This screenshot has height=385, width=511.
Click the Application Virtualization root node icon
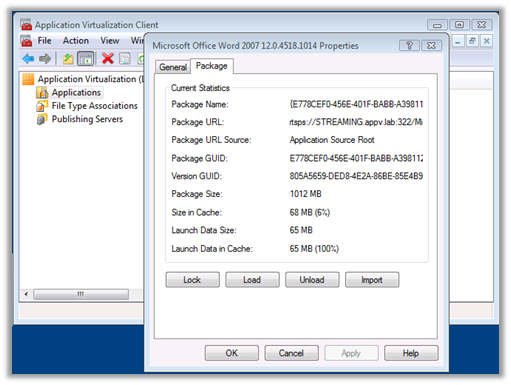tap(28, 79)
